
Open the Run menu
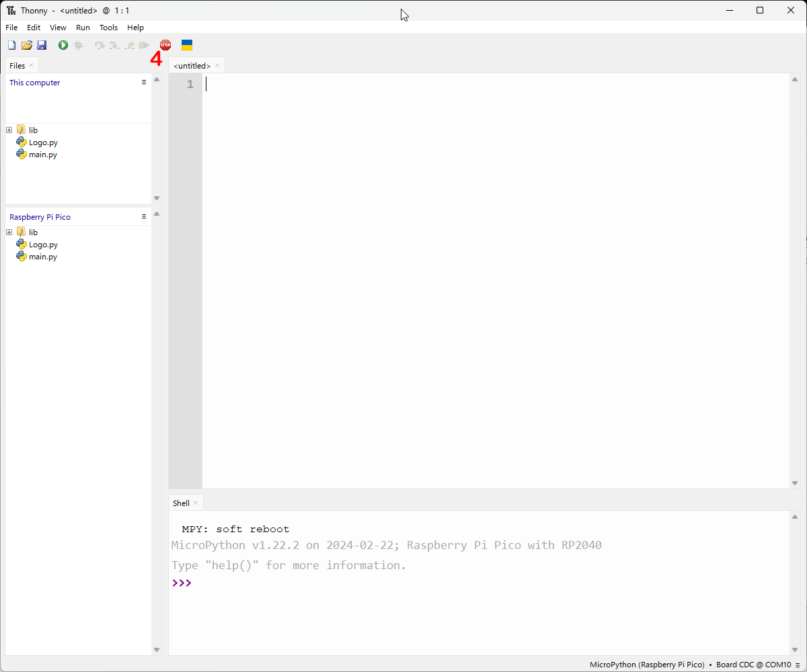83,28
